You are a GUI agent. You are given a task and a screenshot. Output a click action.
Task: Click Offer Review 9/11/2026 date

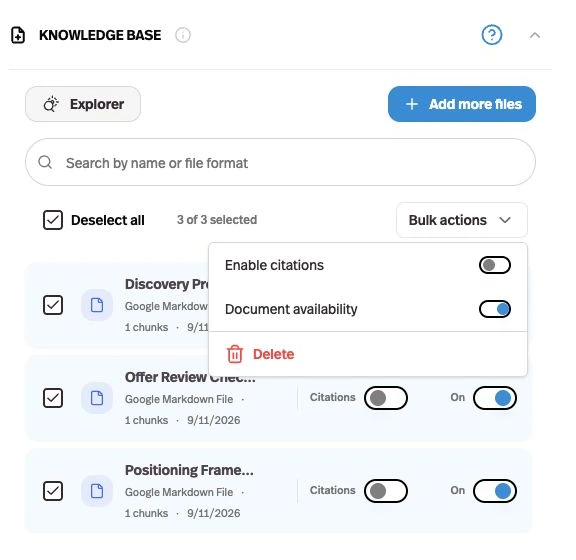click(x=214, y=420)
